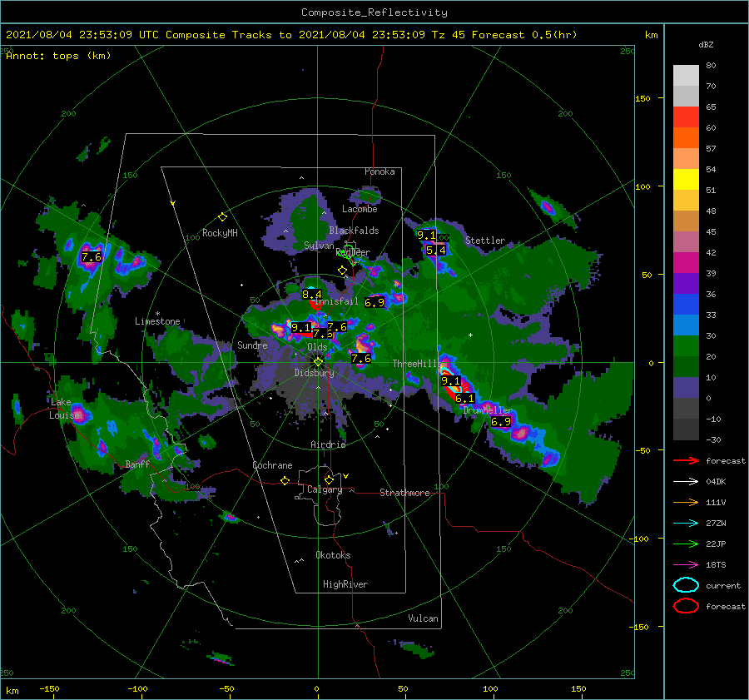Select the orange 111V track arrow

coord(686,502)
